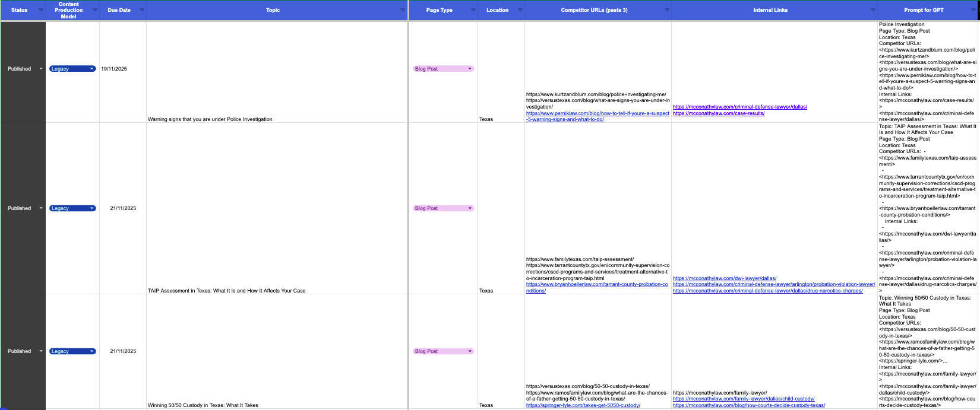The width and height of the screenshot is (980, 410).
Task: Select the GPT prompt cell starting 'Topic: Winning 50/50 Custody'
Action: pyautogui.click(x=928, y=351)
